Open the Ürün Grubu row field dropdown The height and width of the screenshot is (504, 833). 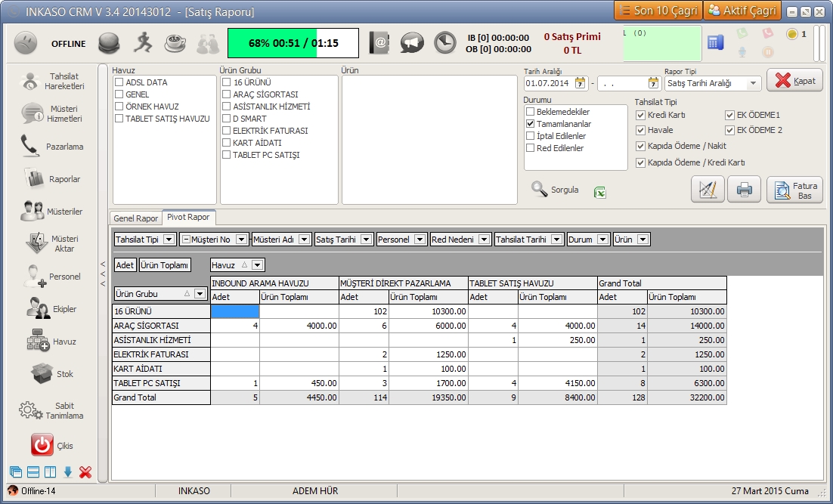click(x=200, y=294)
